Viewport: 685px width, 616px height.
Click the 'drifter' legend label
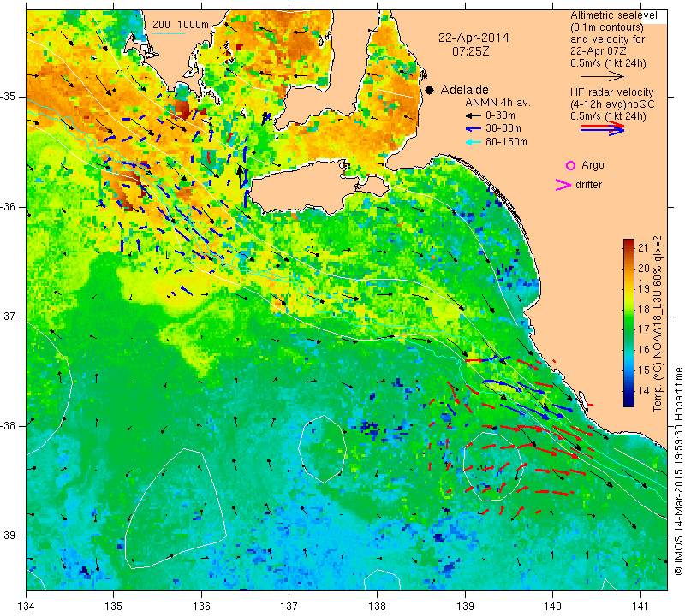coord(588,185)
